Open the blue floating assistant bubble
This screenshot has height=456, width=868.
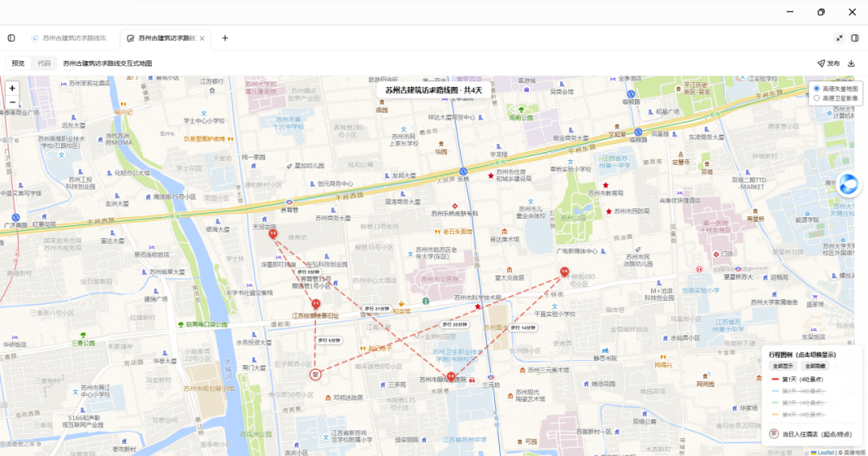tap(849, 185)
